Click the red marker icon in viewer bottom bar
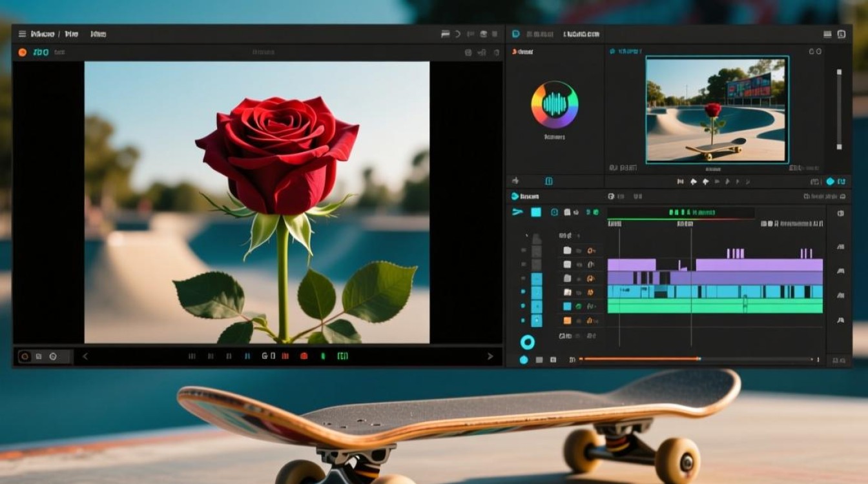This screenshot has width=868, height=484. 304,356
